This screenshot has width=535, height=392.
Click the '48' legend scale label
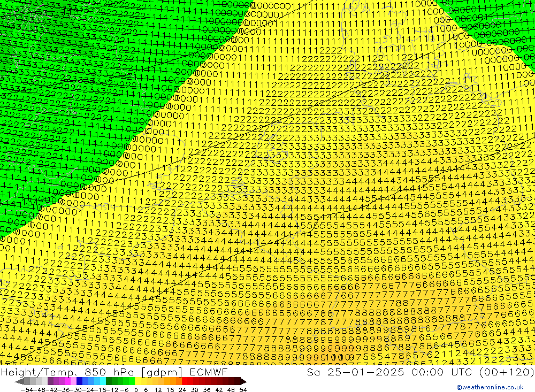click(x=231, y=390)
